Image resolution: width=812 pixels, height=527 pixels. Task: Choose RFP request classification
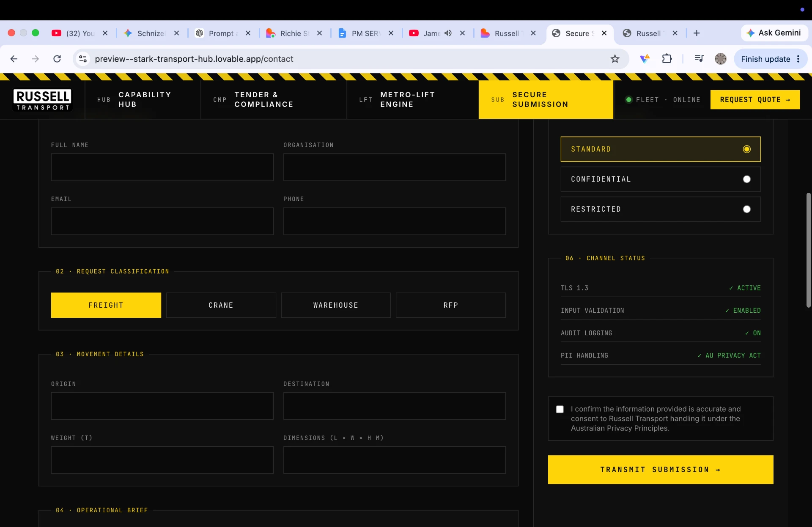(451, 305)
